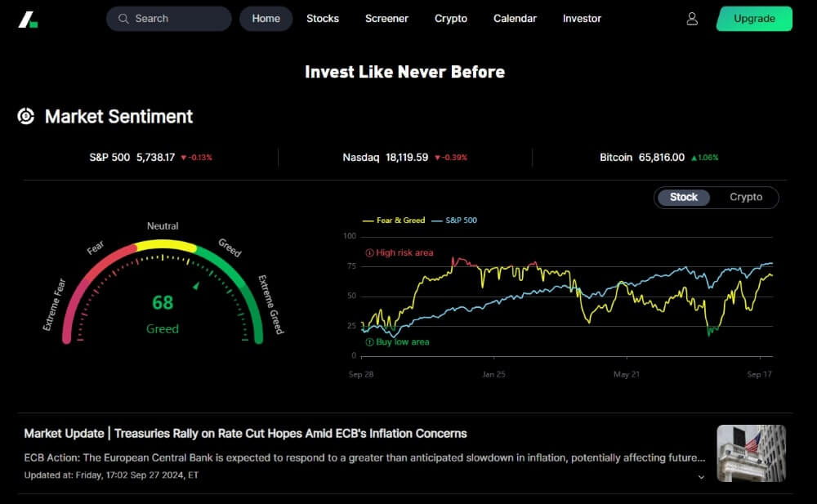817x504 pixels.
Task: Toggle S&P 500 legend series
Action: click(x=454, y=221)
